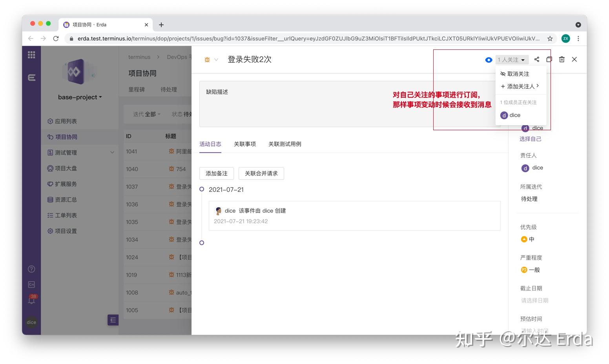Close the issue detail drawer
This screenshot has width=609, height=364.
pos(574,59)
